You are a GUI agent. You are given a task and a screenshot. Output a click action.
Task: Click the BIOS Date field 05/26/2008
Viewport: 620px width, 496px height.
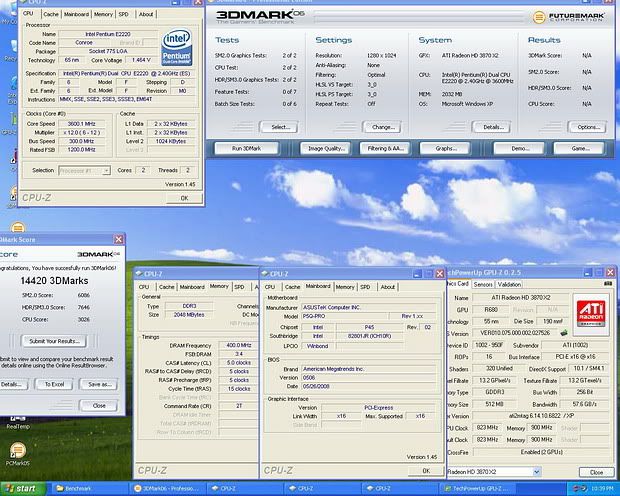tap(369, 386)
